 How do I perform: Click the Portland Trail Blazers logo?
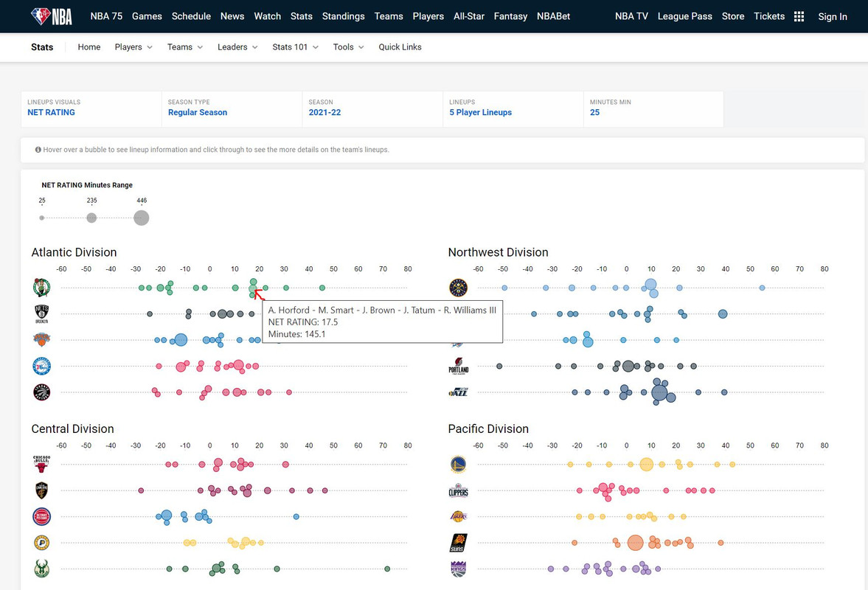pyautogui.click(x=459, y=366)
